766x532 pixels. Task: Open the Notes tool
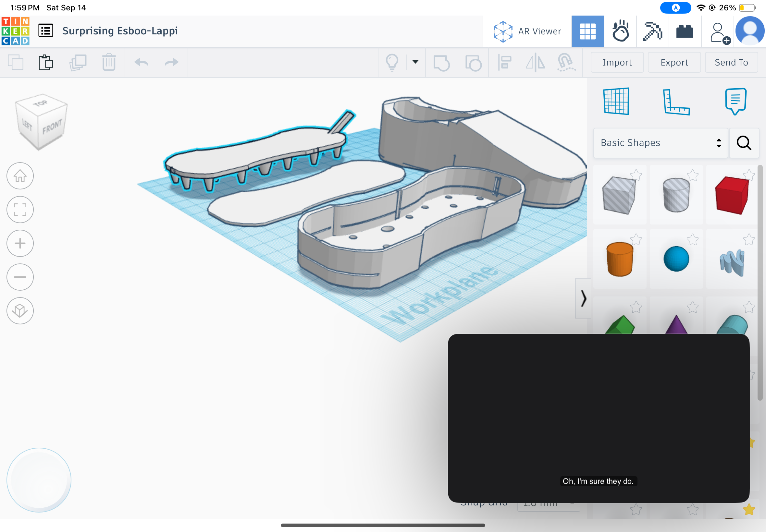(x=735, y=101)
